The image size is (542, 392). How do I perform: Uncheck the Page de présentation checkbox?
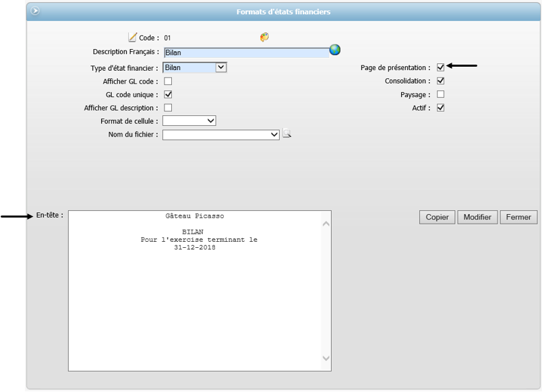point(441,67)
